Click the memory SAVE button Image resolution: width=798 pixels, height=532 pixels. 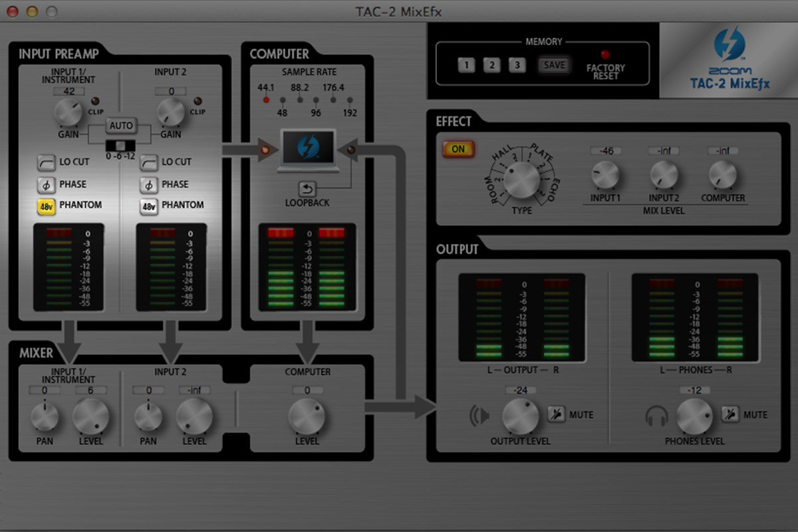(554, 65)
